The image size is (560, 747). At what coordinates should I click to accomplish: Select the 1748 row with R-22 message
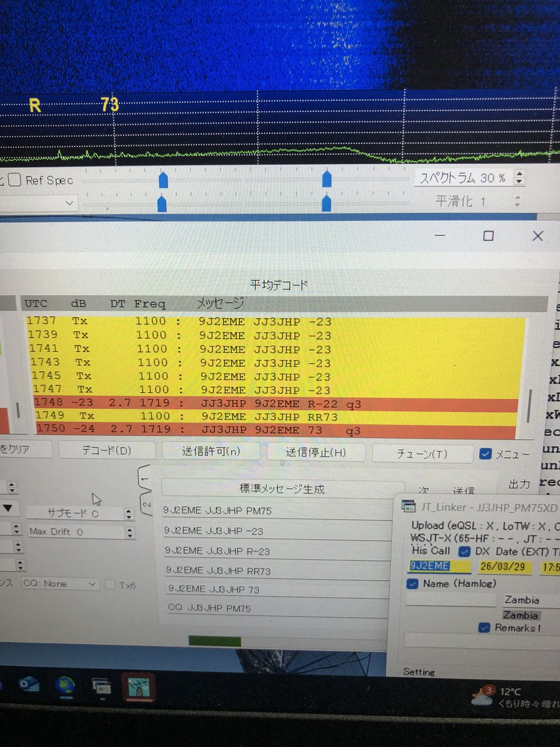click(274, 404)
